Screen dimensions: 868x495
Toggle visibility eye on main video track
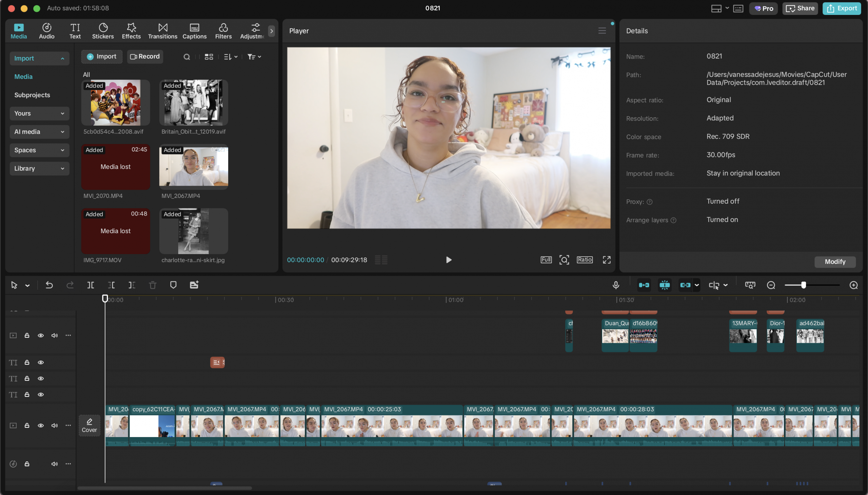click(x=40, y=425)
